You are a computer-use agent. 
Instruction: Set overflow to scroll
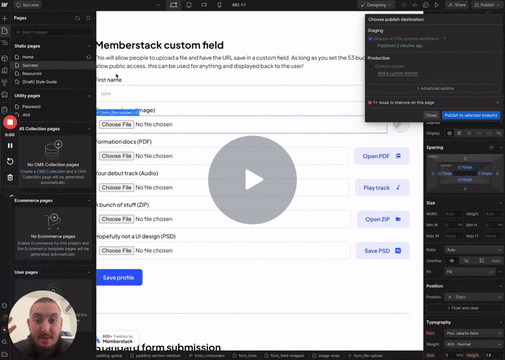[x=481, y=261]
